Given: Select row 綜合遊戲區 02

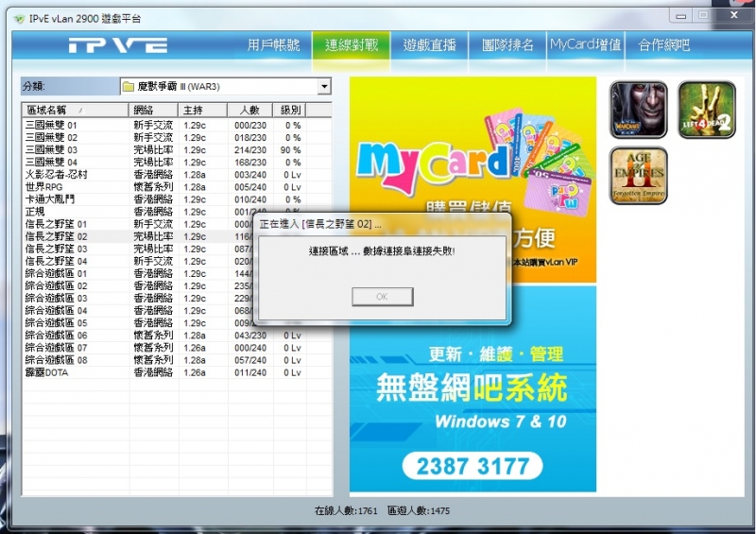Looking at the screenshot, I should [x=177, y=286].
